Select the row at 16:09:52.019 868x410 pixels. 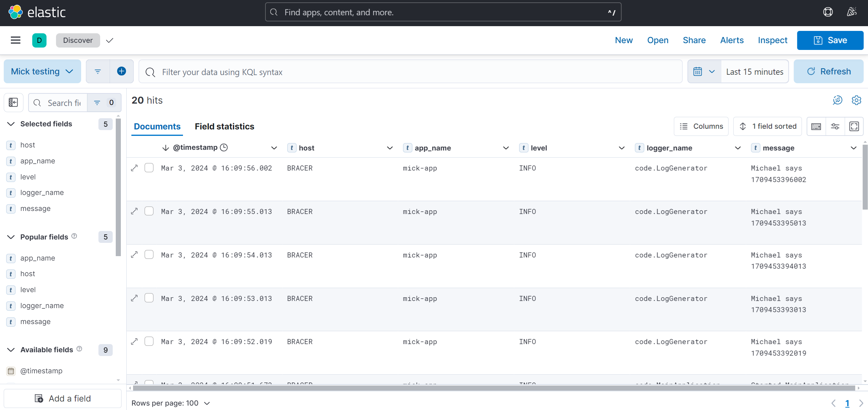pos(149,341)
